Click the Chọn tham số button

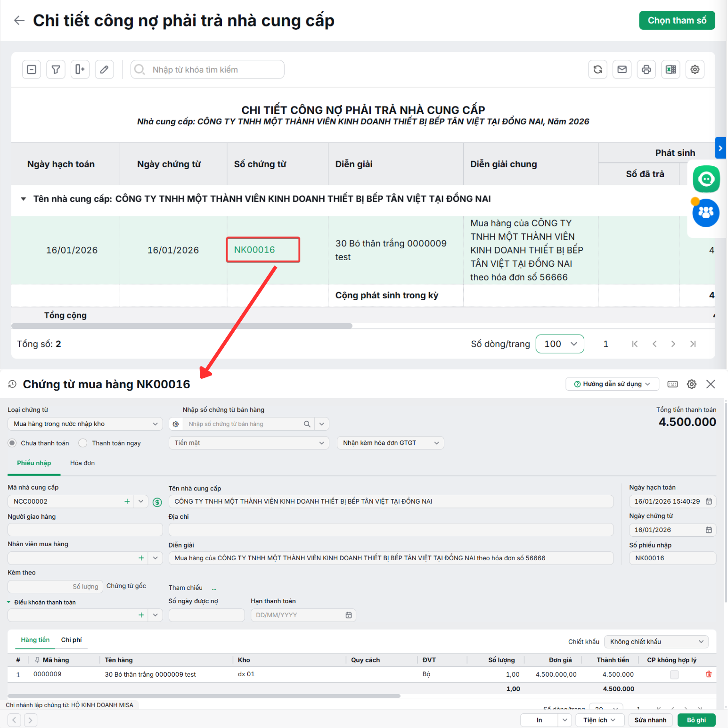[677, 20]
